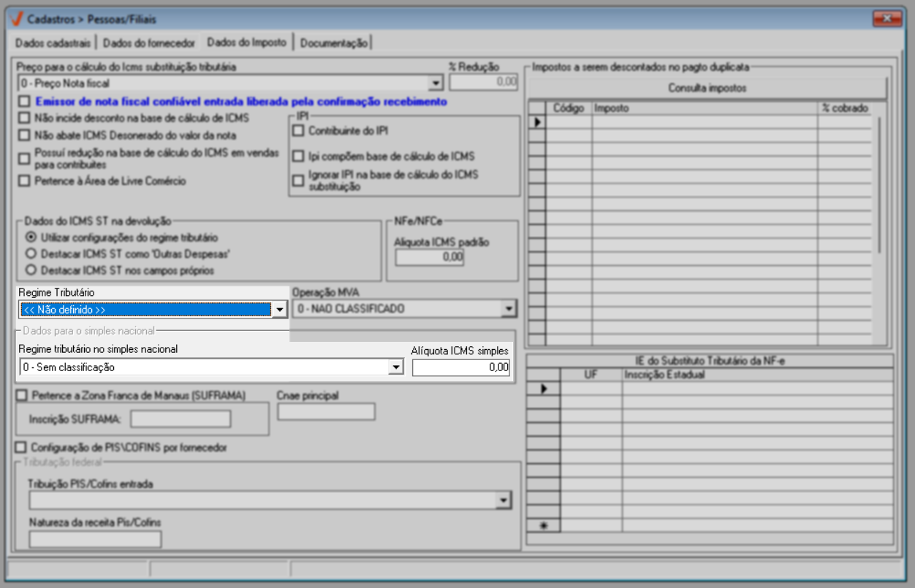Toggle Emissor de nota fiscal confiável checkbox
The height and width of the screenshot is (588, 915).
25,102
